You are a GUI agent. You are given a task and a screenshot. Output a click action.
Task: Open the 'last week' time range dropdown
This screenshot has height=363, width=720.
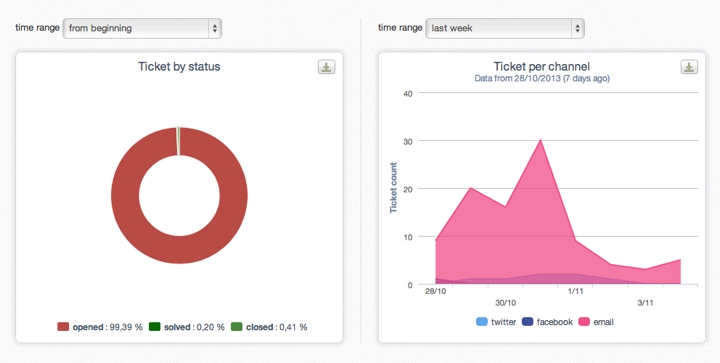[x=505, y=28]
